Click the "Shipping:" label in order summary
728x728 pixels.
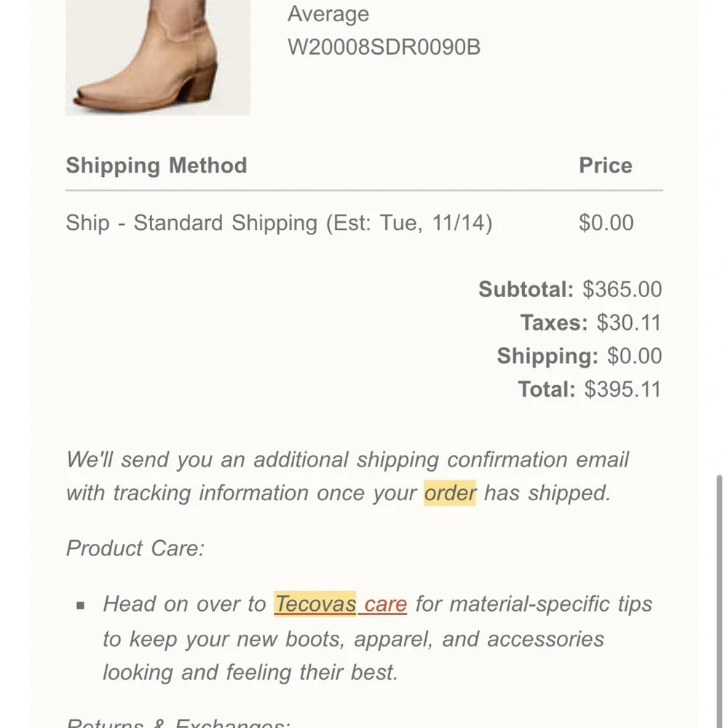547,356
